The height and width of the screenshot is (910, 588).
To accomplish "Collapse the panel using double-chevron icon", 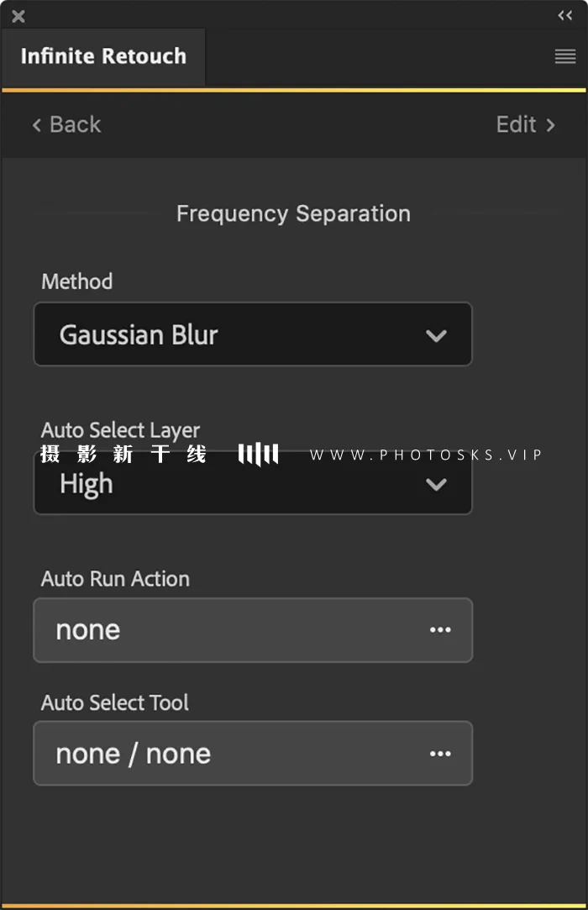I will [x=564, y=16].
